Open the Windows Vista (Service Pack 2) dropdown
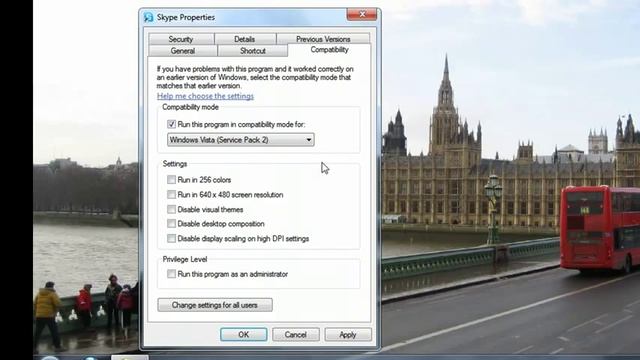Viewport: 640px width, 360px height. pyautogui.click(x=241, y=140)
